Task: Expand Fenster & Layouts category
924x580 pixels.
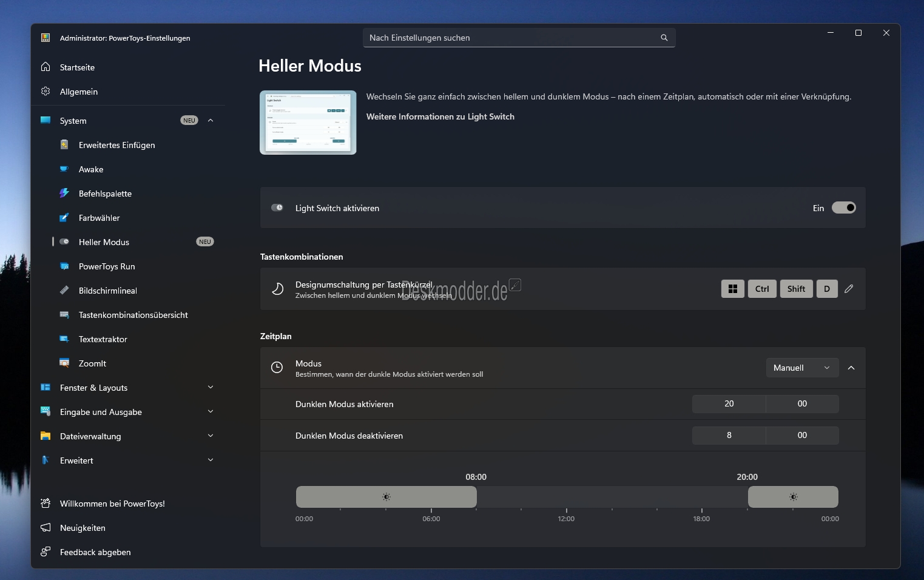Action: (x=211, y=388)
